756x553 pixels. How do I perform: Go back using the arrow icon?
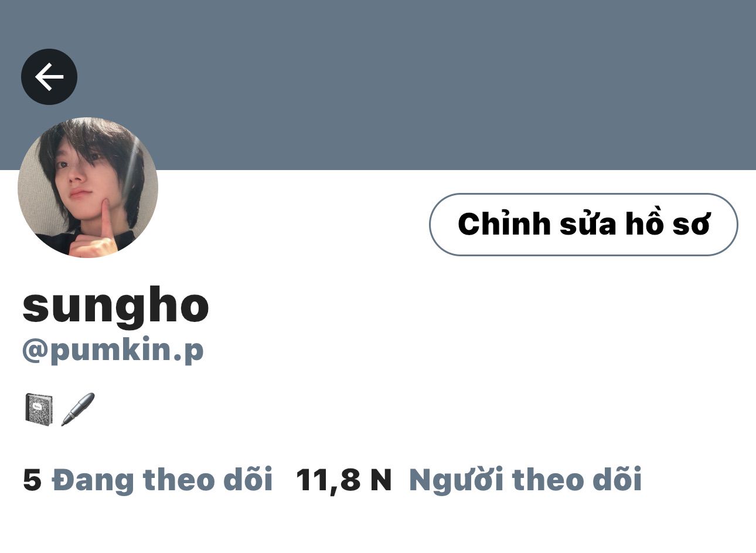(49, 77)
